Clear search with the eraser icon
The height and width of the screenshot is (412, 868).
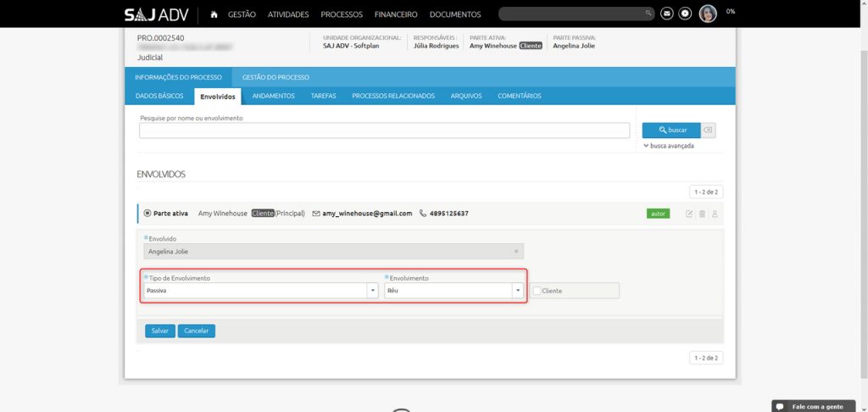[709, 131]
